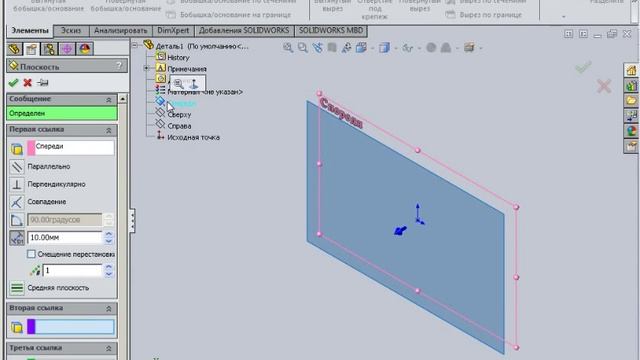This screenshot has width=640, height=360.
Task: Pin the Плоскость property panel open
Action: click(x=42, y=83)
